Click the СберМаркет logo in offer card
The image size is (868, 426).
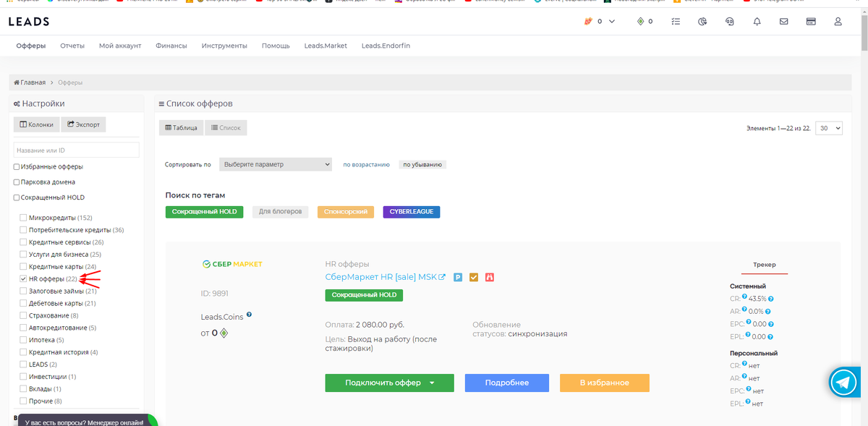click(x=232, y=264)
